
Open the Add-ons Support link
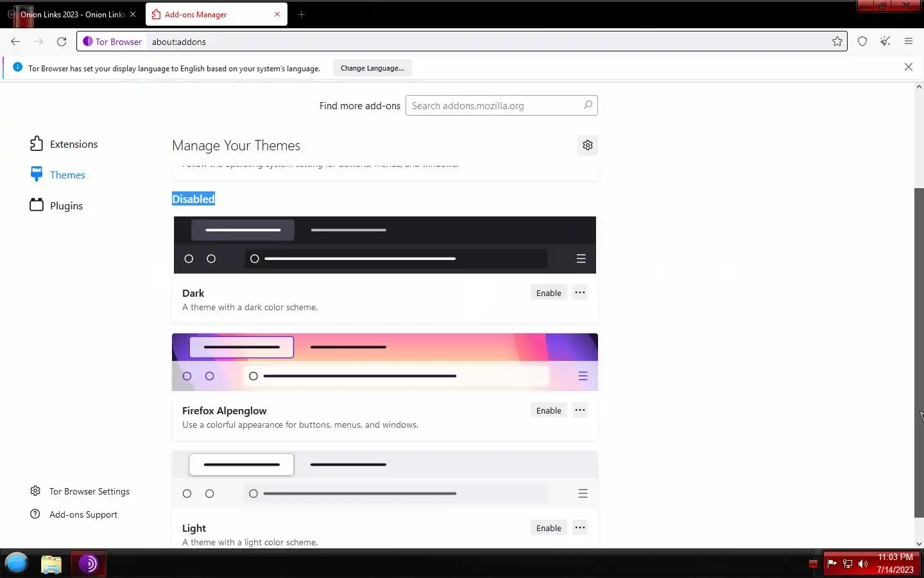tap(83, 514)
